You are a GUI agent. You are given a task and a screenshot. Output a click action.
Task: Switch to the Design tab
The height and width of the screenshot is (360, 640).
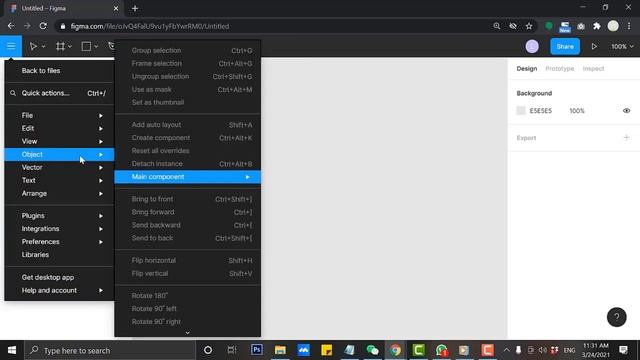[527, 69]
